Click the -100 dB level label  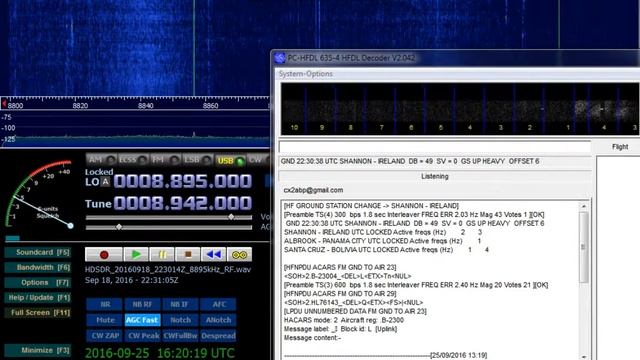[x=8, y=128]
